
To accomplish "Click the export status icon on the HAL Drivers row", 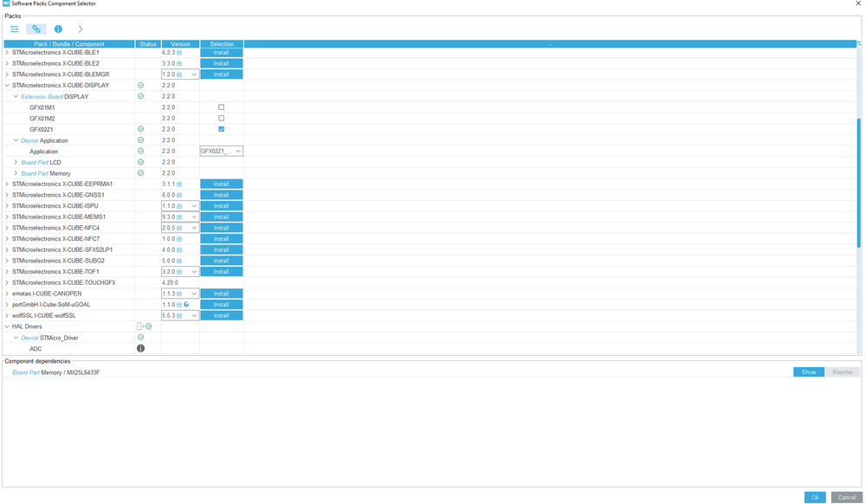I will point(140,326).
